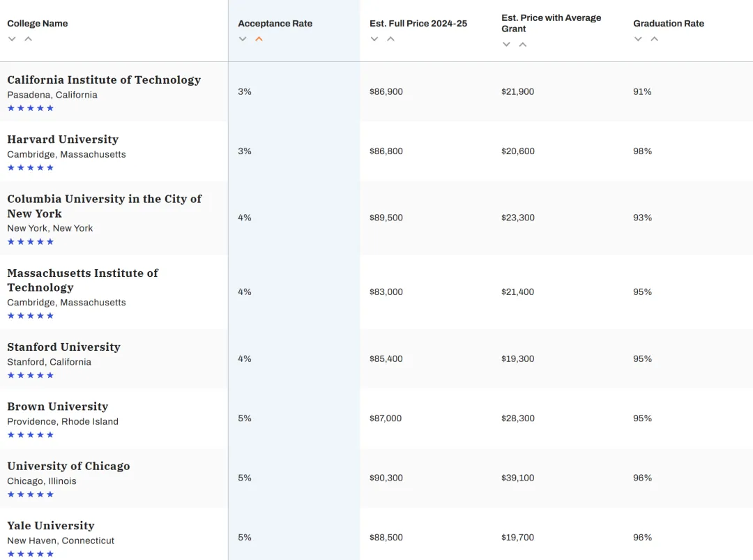Click Harvard University's star rating
This screenshot has width=753, height=560.
point(30,167)
